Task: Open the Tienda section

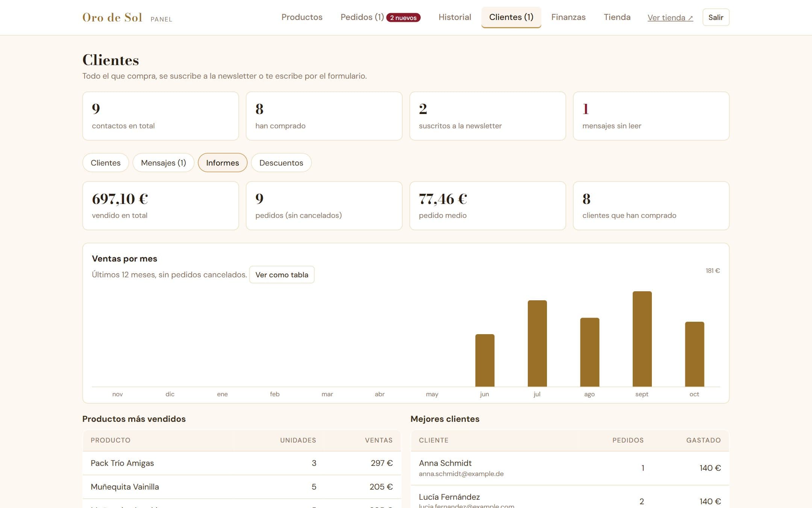Action: [617, 17]
